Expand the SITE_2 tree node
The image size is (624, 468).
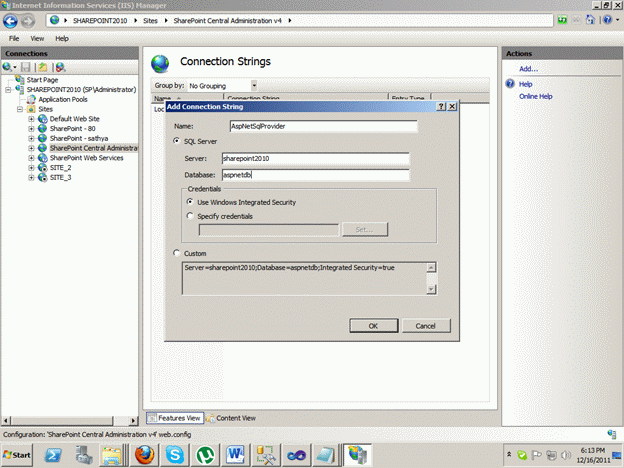(x=31, y=168)
